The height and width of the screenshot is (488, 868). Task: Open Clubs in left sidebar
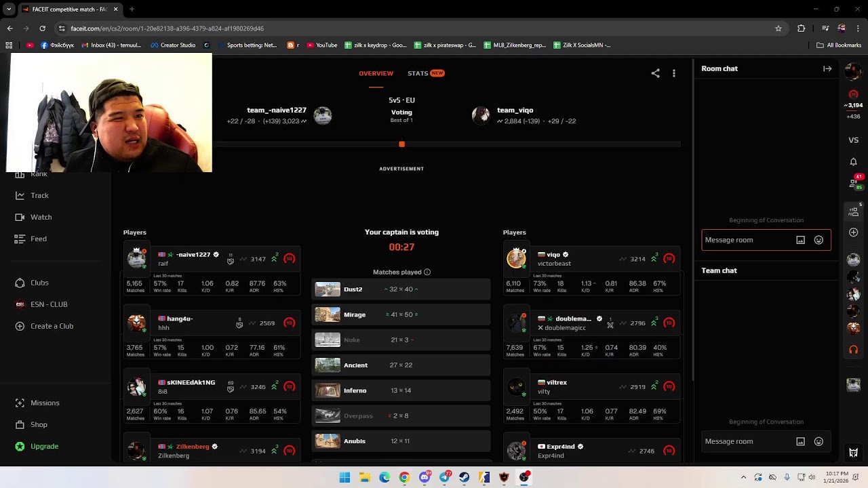tap(31, 283)
